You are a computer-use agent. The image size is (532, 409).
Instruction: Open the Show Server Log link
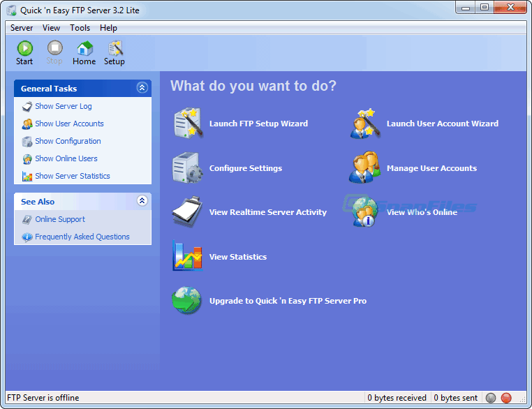point(64,107)
